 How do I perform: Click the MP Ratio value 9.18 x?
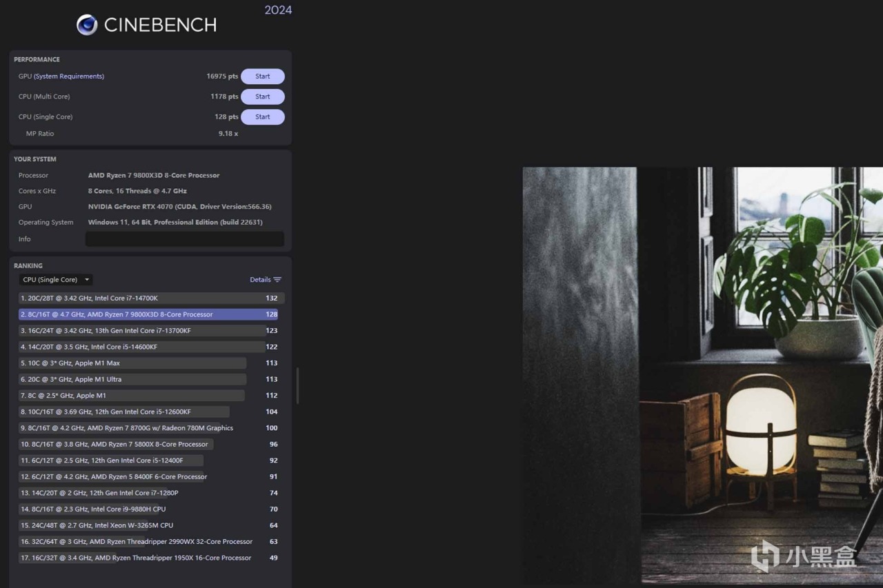[x=228, y=134]
